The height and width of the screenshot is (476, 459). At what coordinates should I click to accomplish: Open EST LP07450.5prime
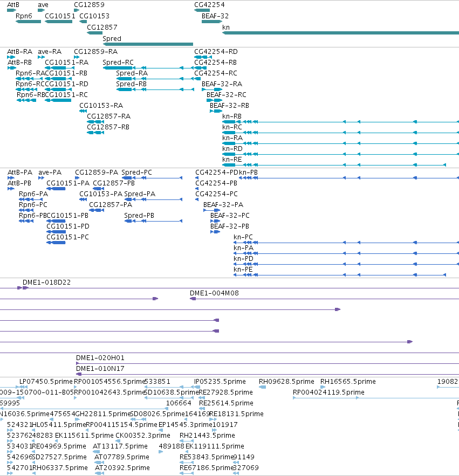23,387
